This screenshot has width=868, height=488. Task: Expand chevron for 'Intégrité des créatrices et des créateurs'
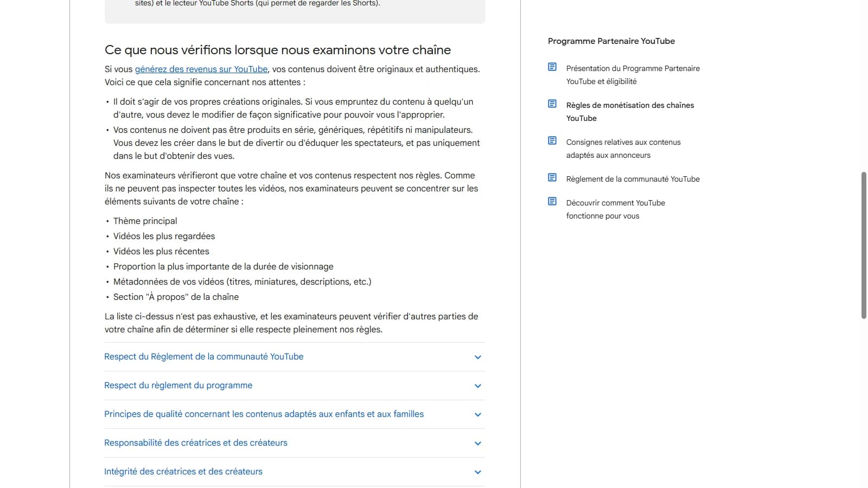[x=478, y=472]
